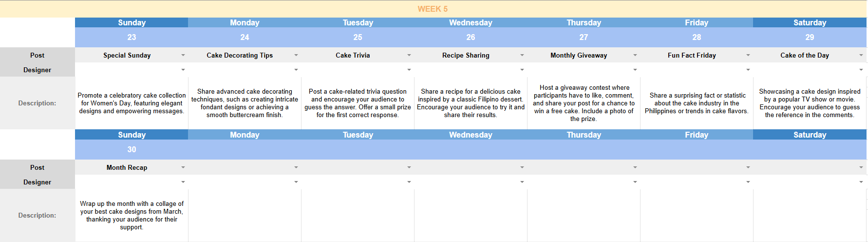Select the WEEK 5 title cell
This screenshot has width=868, height=242.
tap(433, 9)
